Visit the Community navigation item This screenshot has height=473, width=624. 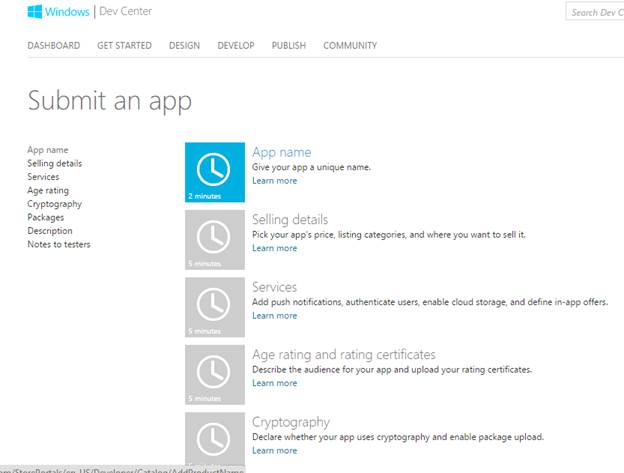pos(350,46)
